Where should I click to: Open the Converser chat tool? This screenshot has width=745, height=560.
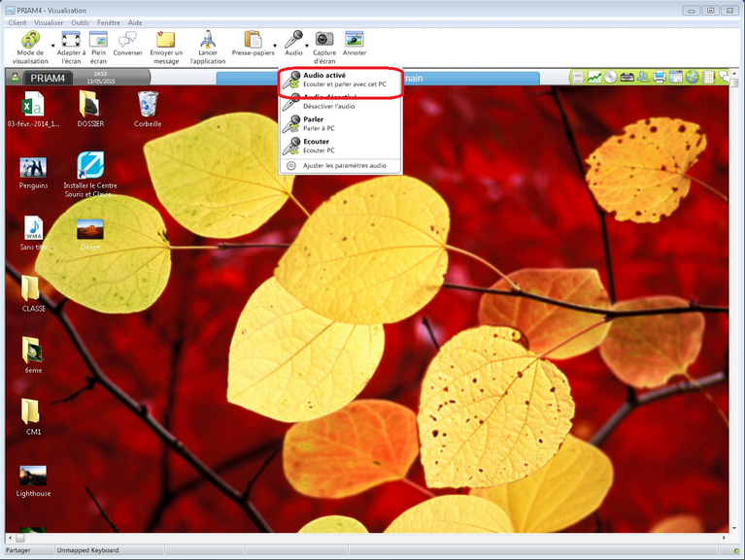click(x=127, y=40)
